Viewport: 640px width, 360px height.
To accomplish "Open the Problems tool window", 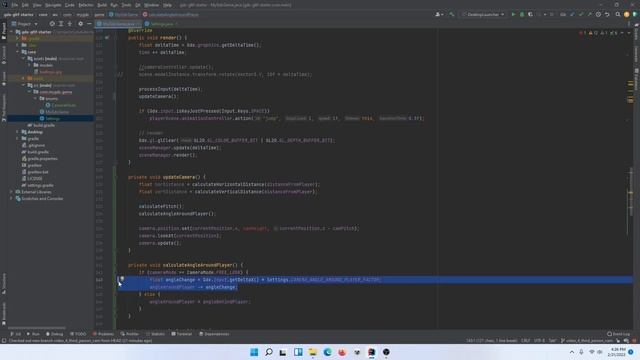I will click(104, 334).
